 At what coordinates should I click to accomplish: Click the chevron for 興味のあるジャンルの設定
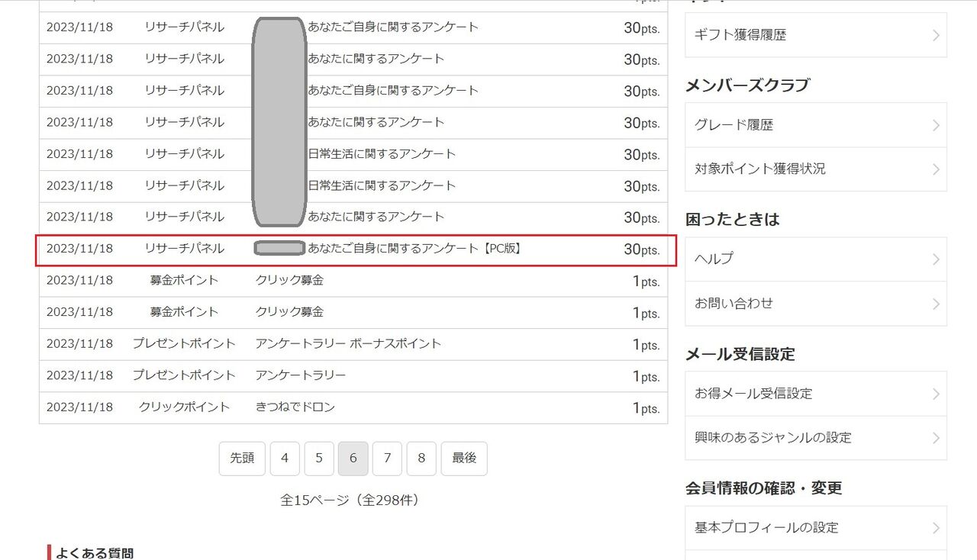[936, 438]
